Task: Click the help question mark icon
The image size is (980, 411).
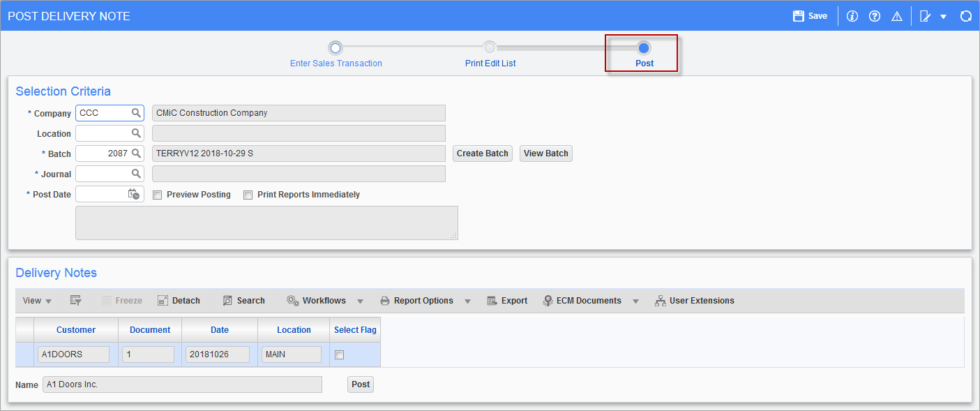Action: tap(874, 15)
